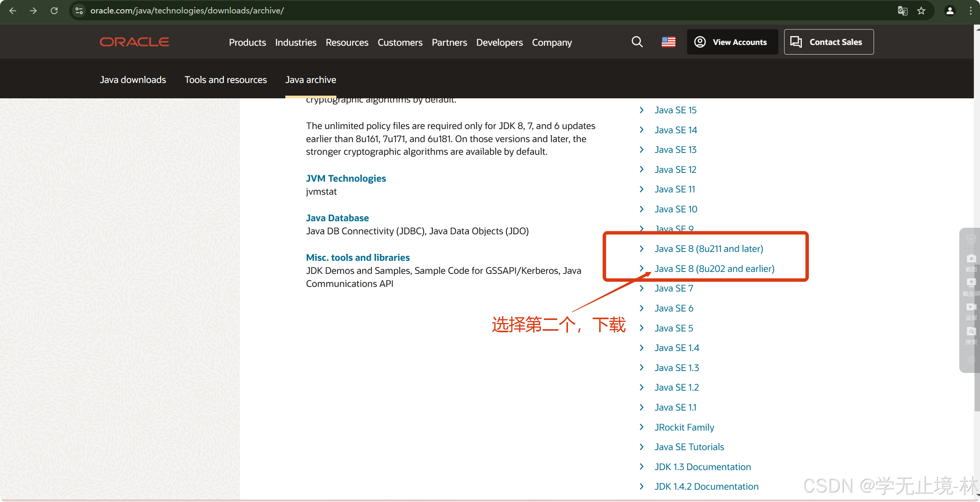This screenshot has width=980, height=502.
Task: Expand chevron next to Java SE 7
Action: point(642,288)
